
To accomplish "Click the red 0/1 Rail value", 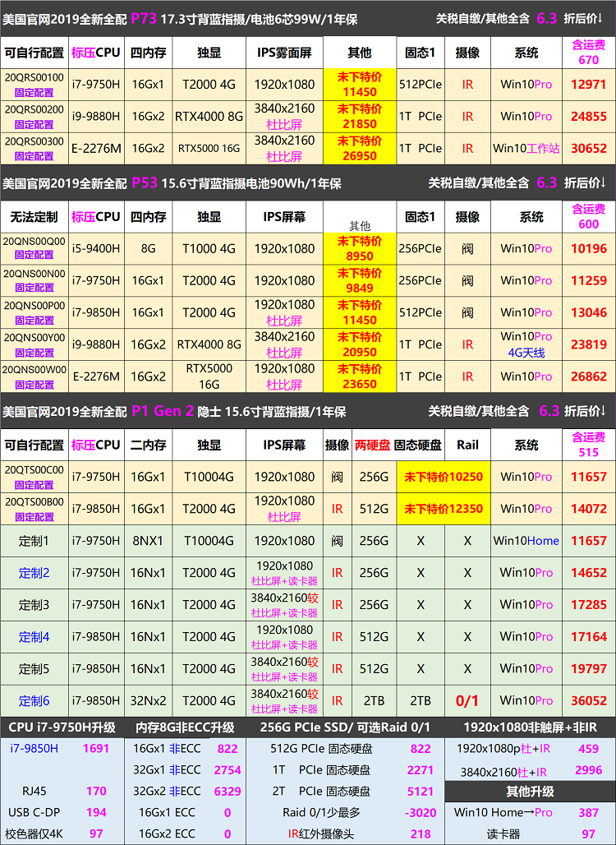I will click(467, 700).
